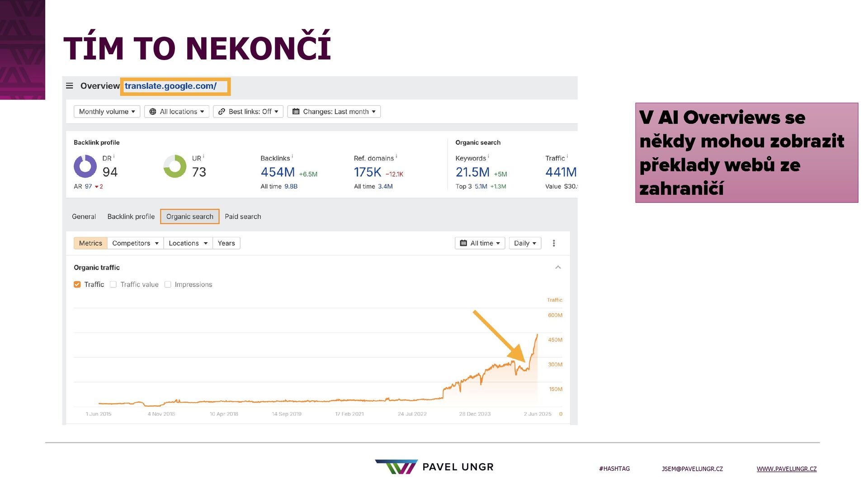Click the green UR donut chart
Screen dimensions: 868x488
coord(175,166)
